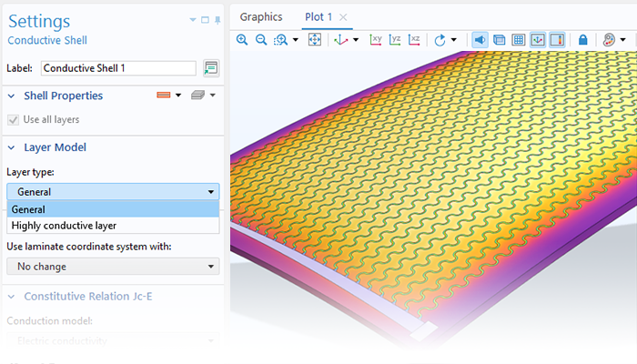637x364 pixels.
Task: Collapse the Shell Properties section
Action: point(11,96)
